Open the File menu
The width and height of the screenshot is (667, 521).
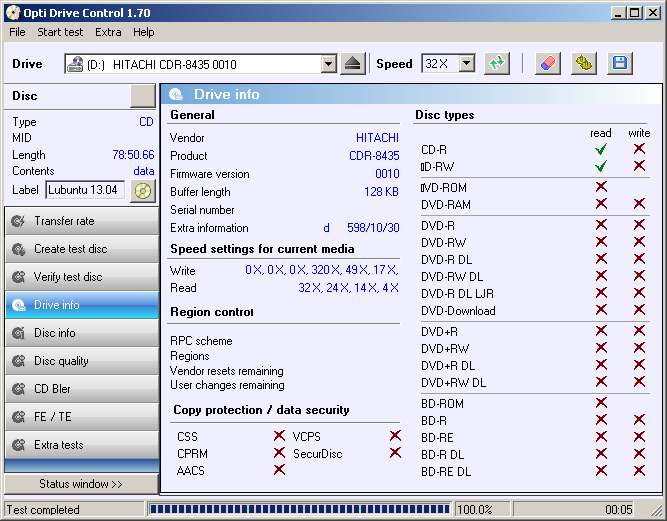[17, 32]
